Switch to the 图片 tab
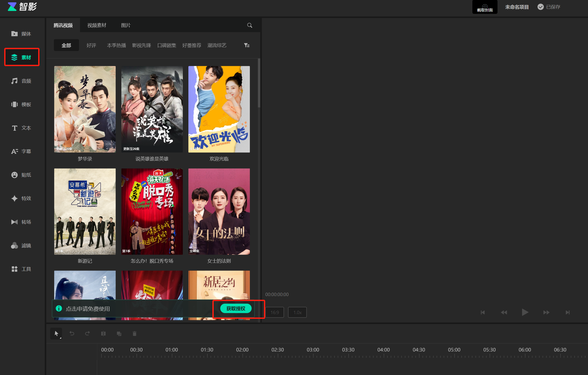This screenshot has width=588, height=375. pyautogui.click(x=126, y=25)
